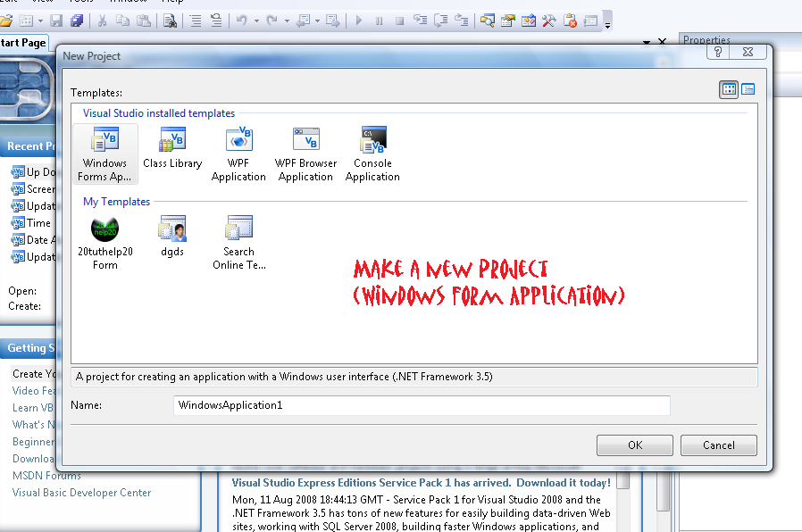Click the Undo arrow icon
Image resolution: width=802 pixels, height=532 pixels.
[x=242, y=21]
